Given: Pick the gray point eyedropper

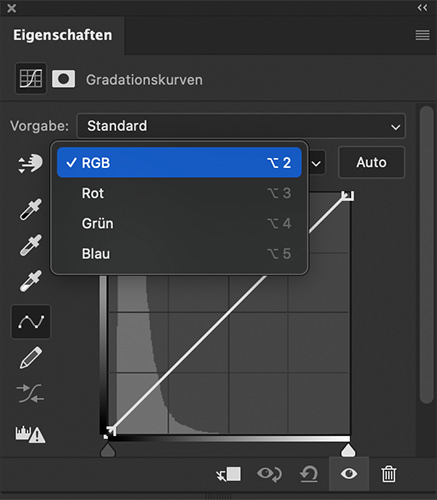Looking at the screenshot, I should [31, 245].
